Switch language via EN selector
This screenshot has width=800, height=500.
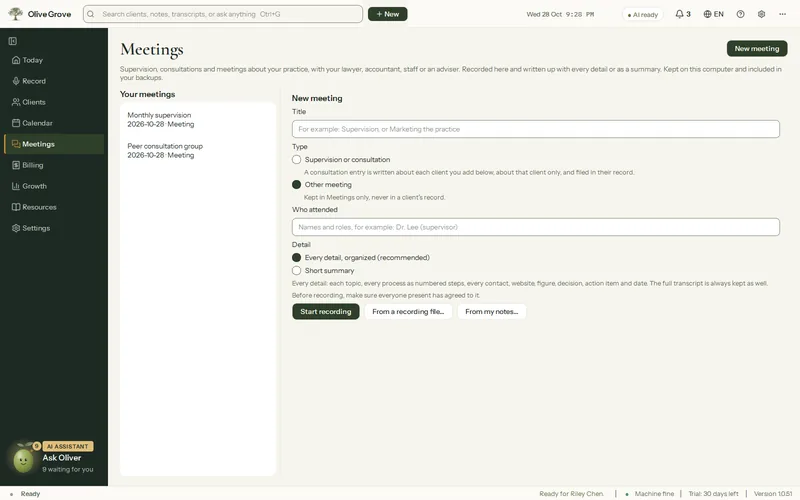click(x=713, y=14)
